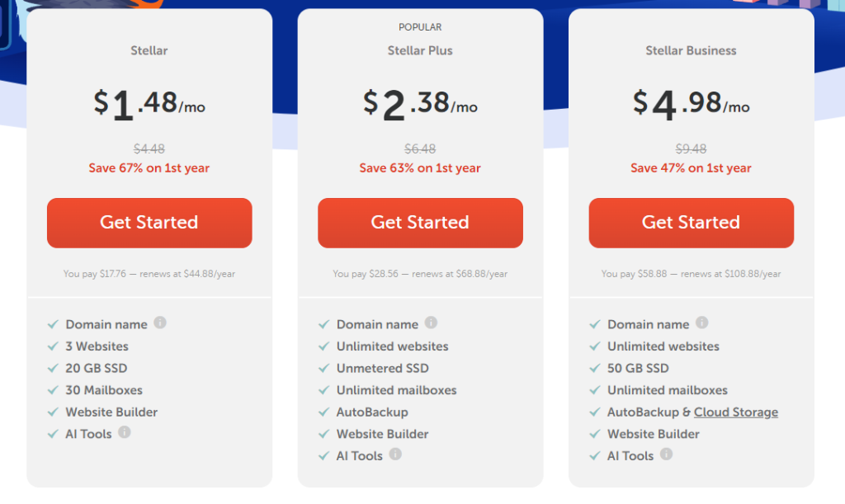Click the checkmark next to Unmetered SSD
845x504 pixels.
[324, 368]
